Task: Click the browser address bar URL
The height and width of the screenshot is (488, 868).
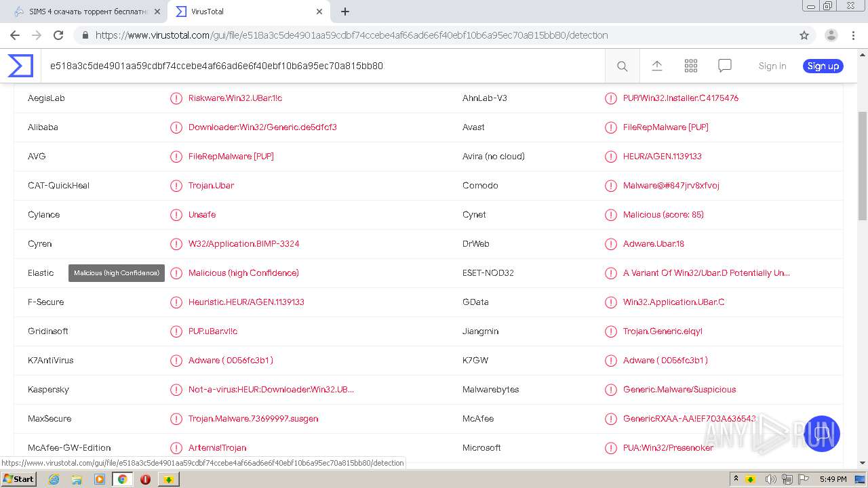Action: coord(351,35)
